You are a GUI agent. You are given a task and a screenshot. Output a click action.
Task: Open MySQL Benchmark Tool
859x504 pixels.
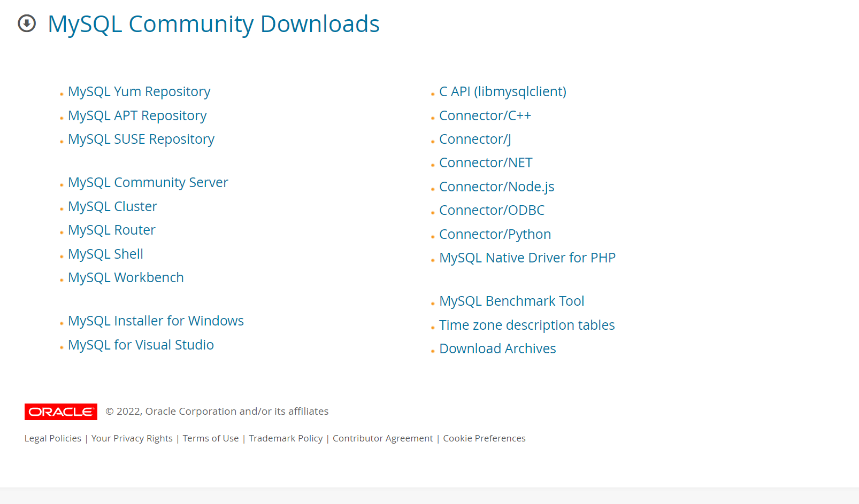pyautogui.click(x=511, y=301)
